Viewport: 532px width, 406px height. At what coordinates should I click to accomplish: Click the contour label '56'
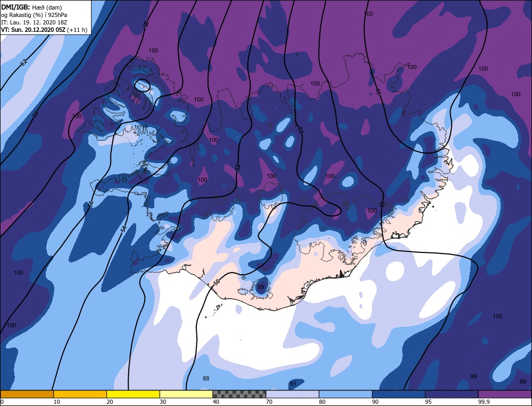click(90, 204)
